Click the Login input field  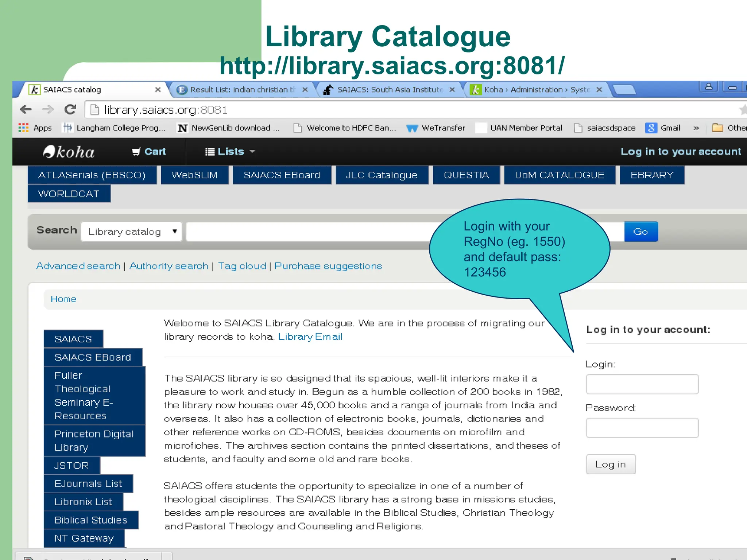click(642, 384)
